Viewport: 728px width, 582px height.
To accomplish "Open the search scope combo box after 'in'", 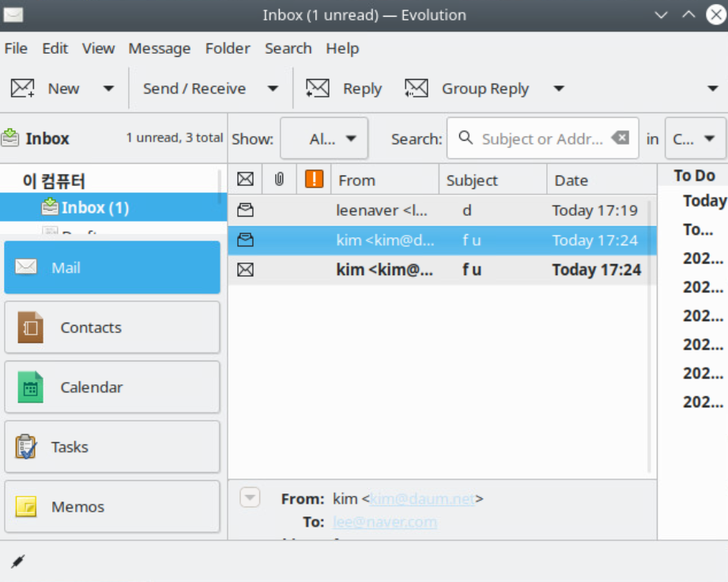I will tap(695, 138).
